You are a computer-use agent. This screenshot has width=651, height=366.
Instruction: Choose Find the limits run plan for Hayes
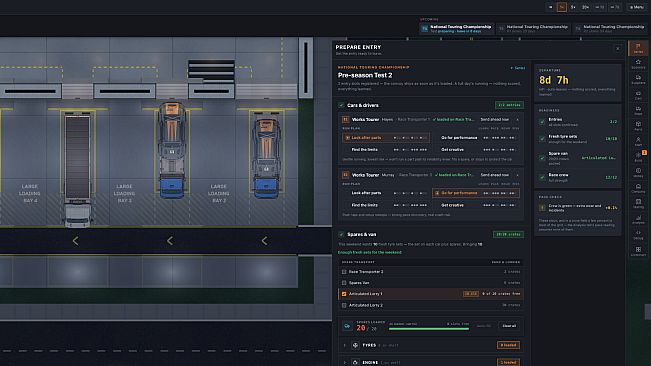(x=386, y=150)
